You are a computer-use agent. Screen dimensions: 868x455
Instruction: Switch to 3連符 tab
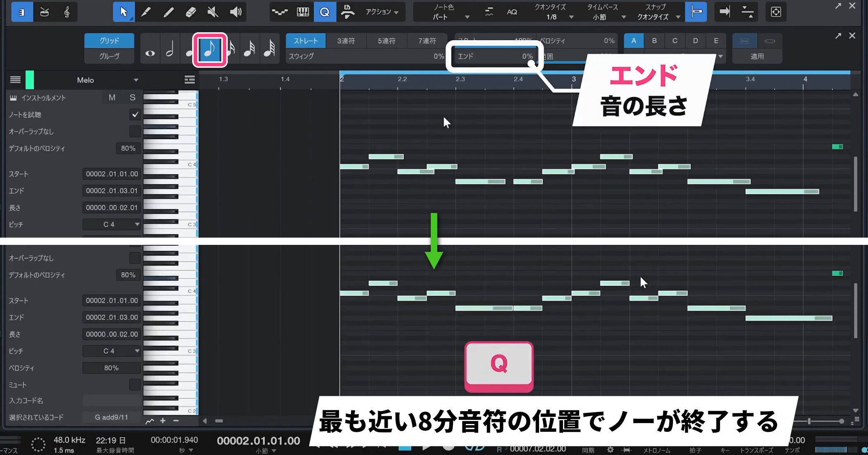click(346, 41)
